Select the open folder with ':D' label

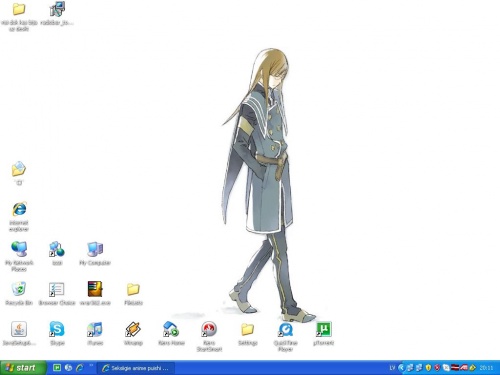19,169
